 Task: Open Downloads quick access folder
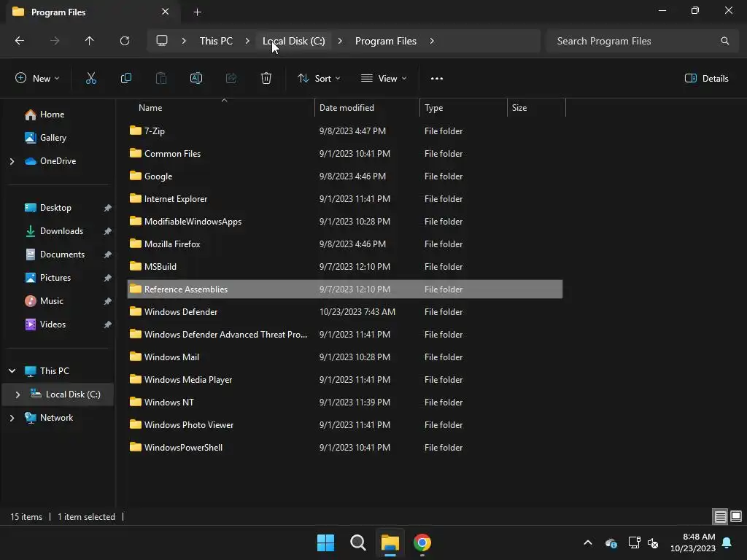click(x=61, y=231)
